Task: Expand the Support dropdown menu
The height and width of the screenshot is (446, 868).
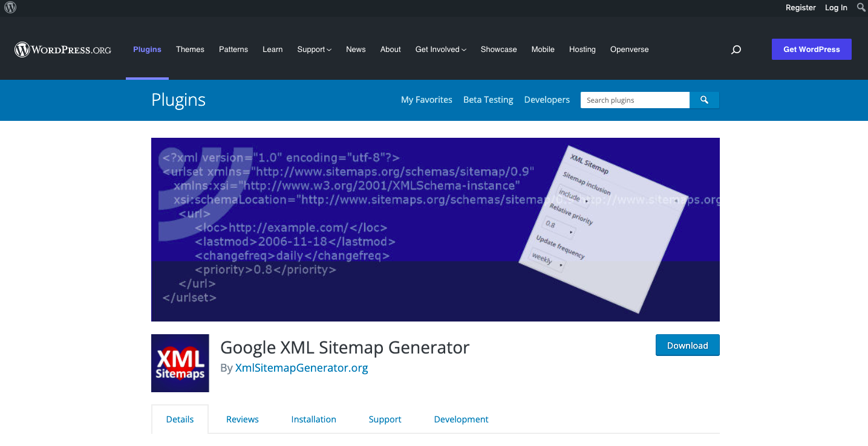Action: 314,50
